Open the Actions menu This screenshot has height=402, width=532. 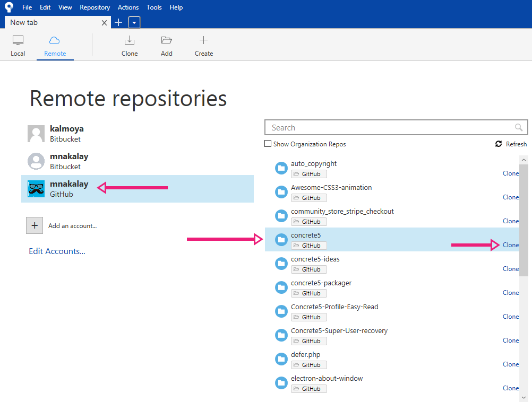point(128,7)
